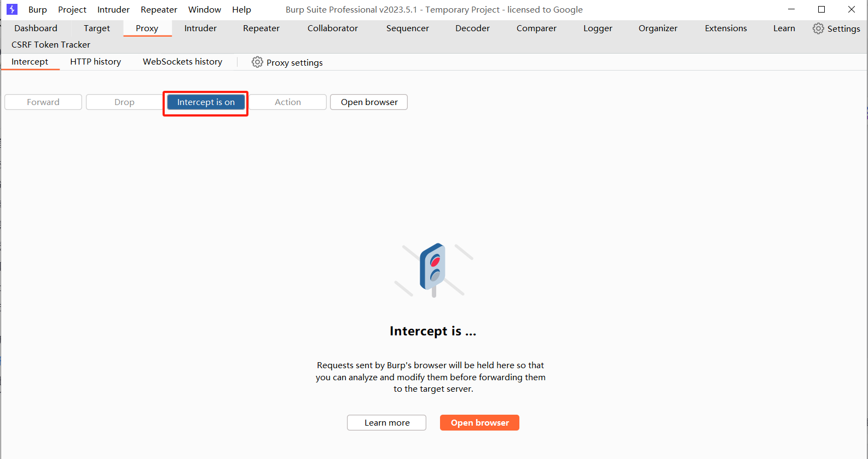This screenshot has width=868, height=459.
Task: Open the Sequencer tab
Action: (x=408, y=28)
